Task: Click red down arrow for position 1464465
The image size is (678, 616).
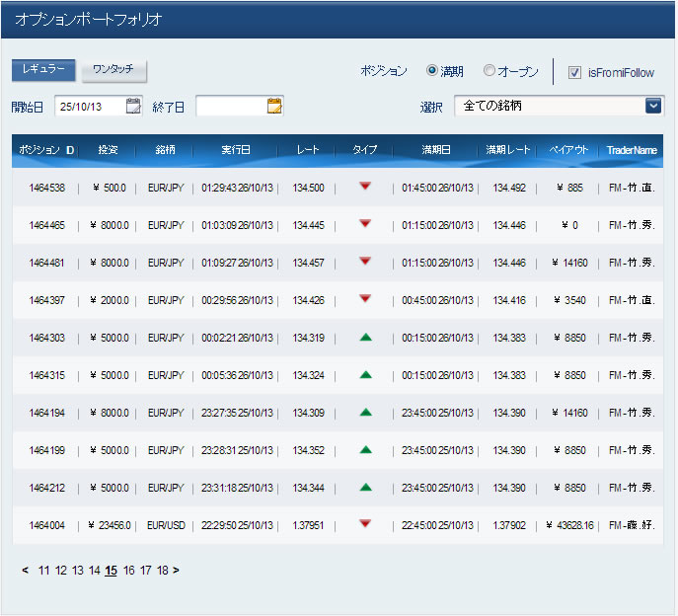Action: click(365, 224)
